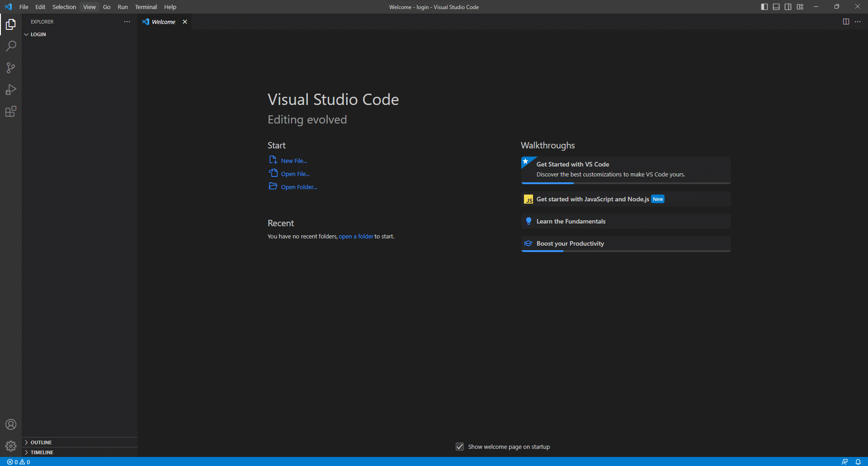
Task: Toggle the Secondary Side Bar layout button
Action: coord(788,7)
